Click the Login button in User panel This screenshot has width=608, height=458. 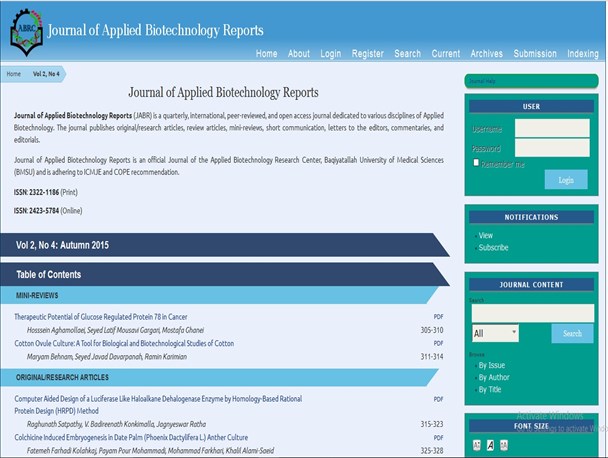point(566,180)
